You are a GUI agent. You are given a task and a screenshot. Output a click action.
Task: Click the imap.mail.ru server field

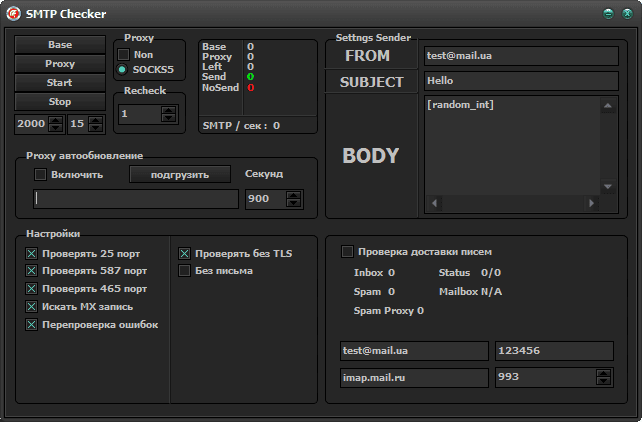tap(413, 377)
